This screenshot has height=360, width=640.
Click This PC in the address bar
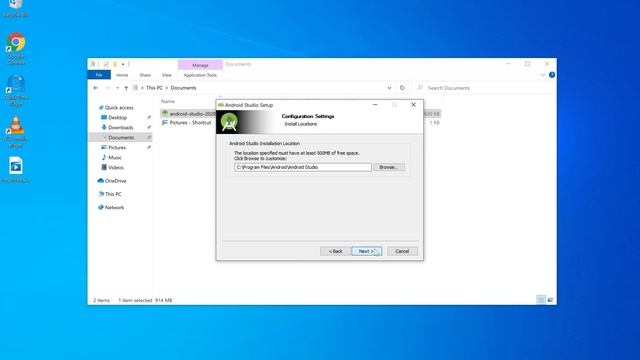(x=154, y=88)
